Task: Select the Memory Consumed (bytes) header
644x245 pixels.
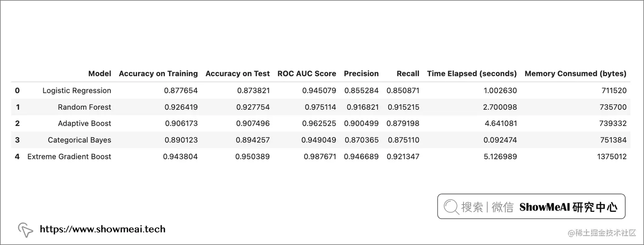Action: pos(575,74)
